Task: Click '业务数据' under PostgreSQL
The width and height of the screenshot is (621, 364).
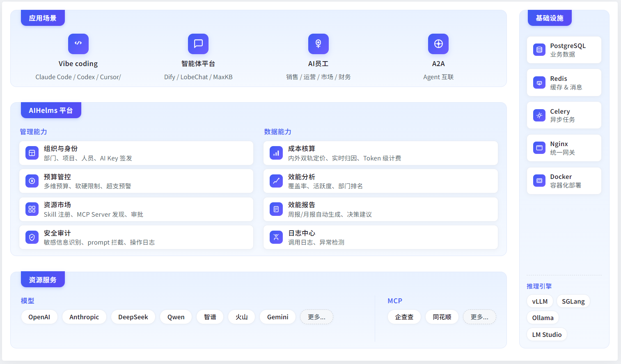Action: click(562, 54)
